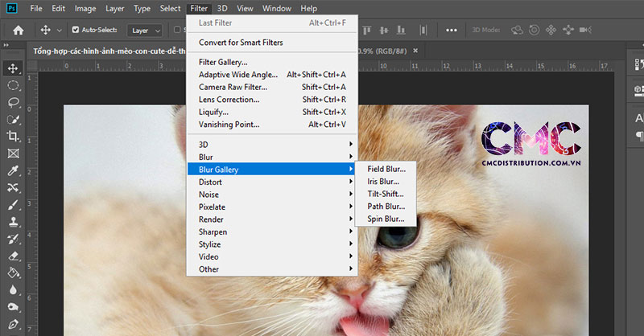Select the Eyedropper tool

[13, 170]
